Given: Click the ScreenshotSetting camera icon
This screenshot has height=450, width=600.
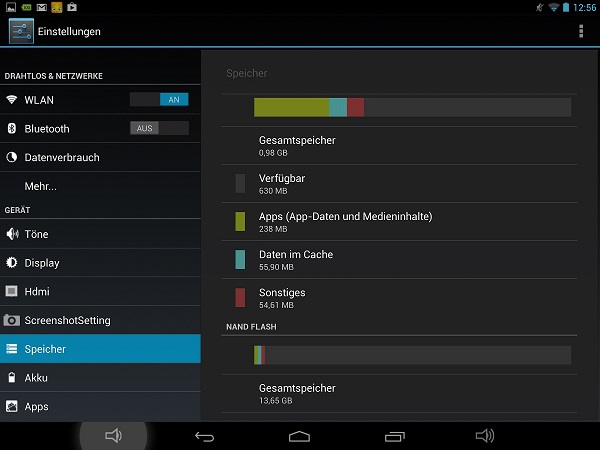Looking at the screenshot, I should coord(11,320).
